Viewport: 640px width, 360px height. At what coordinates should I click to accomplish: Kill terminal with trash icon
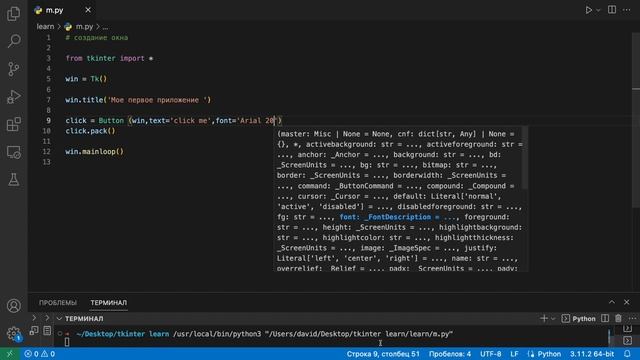coord(618,318)
